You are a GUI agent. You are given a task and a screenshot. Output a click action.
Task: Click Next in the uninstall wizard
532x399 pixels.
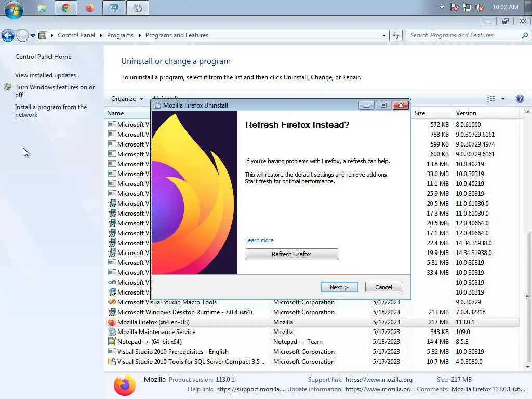coord(339,287)
